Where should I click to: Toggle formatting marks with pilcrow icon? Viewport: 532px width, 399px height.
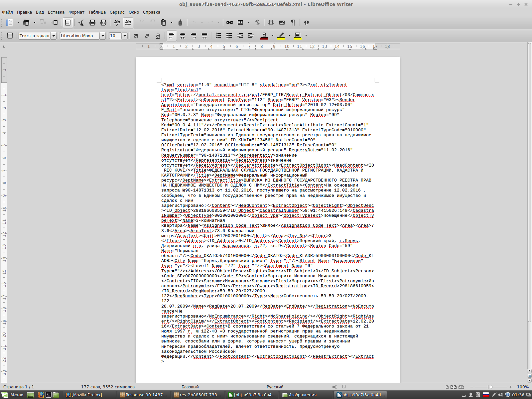tap(293, 23)
